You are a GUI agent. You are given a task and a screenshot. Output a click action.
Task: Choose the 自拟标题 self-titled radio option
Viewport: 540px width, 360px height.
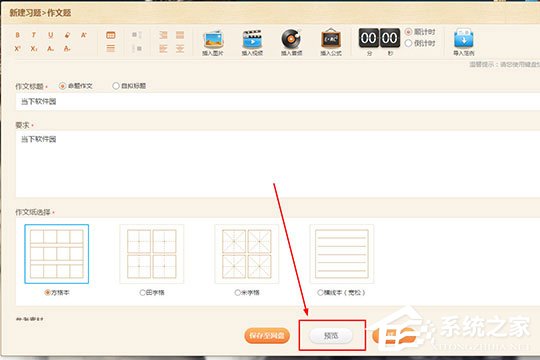coord(116,86)
